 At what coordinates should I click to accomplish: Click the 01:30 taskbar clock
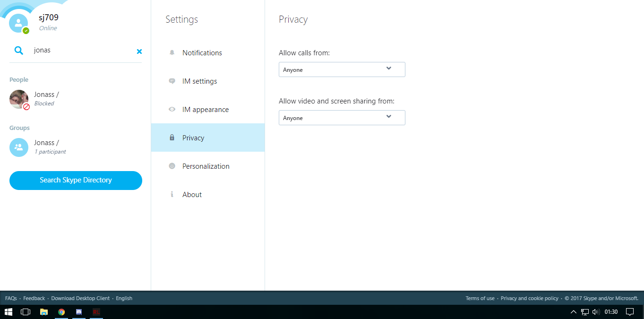point(611,312)
